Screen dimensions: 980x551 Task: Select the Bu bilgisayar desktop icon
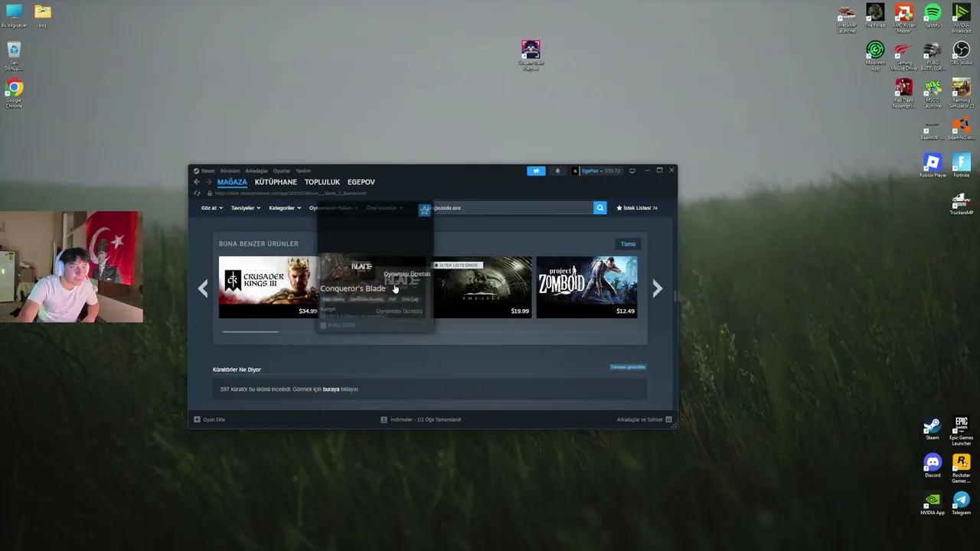click(x=14, y=16)
